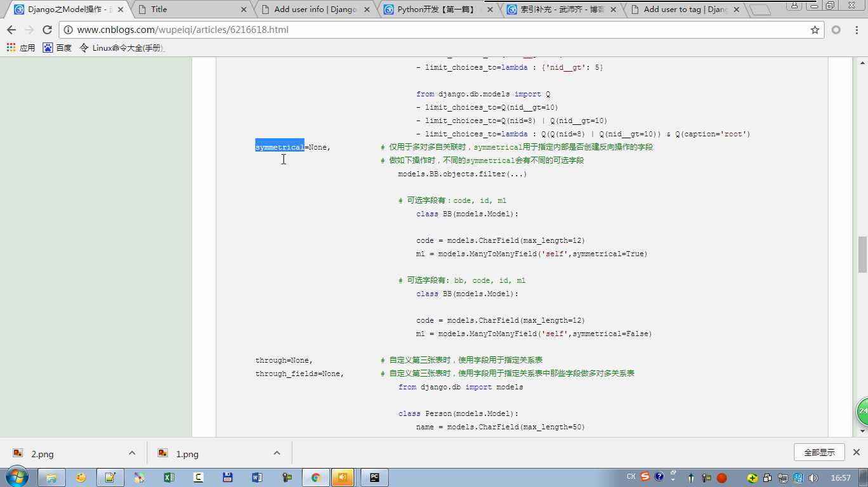The image size is (868, 487).
Task: Switch to the 索引补充 - 武沛齐 tab
Action: click(x=560, y=10)
